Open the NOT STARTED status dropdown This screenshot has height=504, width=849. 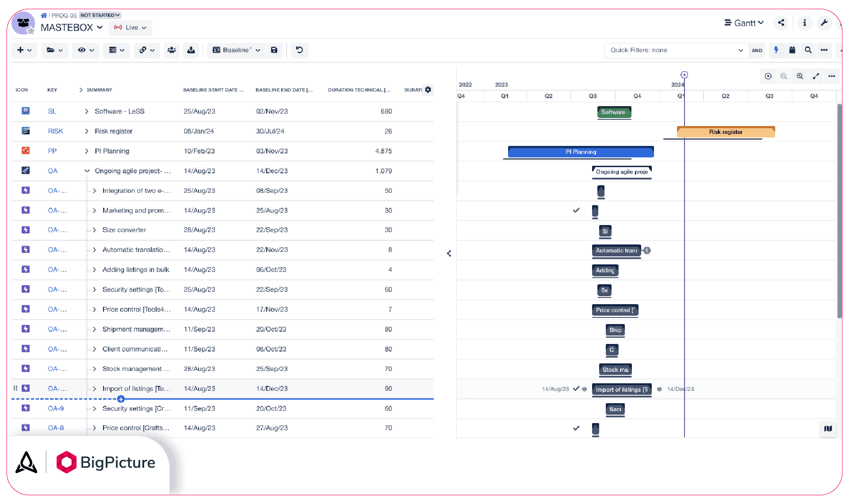click(x=100, y=15)
